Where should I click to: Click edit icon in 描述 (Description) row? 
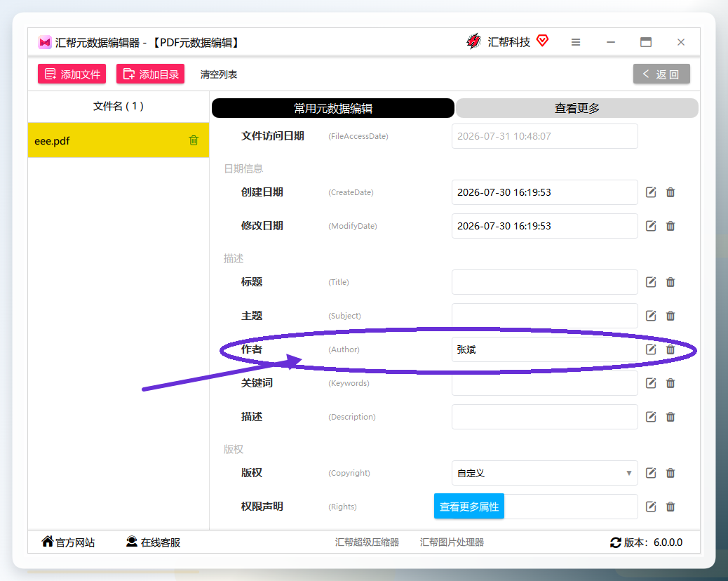[651, 417]
